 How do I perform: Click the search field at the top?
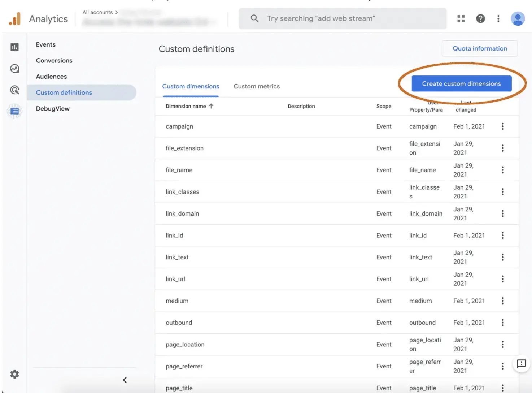(342, 18)
